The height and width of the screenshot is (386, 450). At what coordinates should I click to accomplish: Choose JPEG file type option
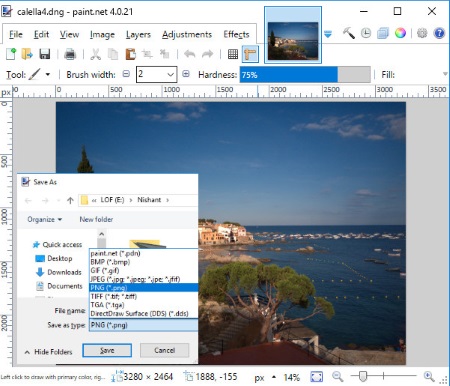[144, 279]
